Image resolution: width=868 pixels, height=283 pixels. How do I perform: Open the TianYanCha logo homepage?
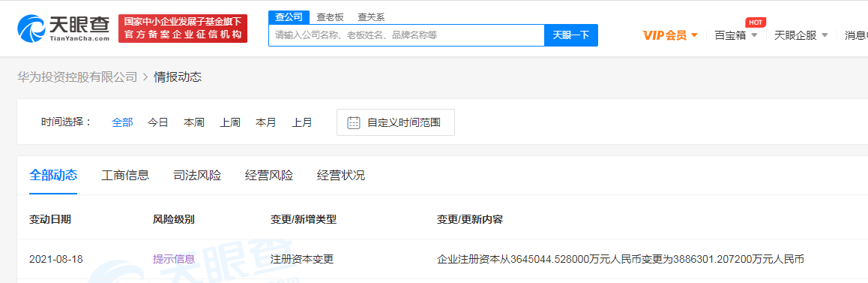tap(64, 28)
